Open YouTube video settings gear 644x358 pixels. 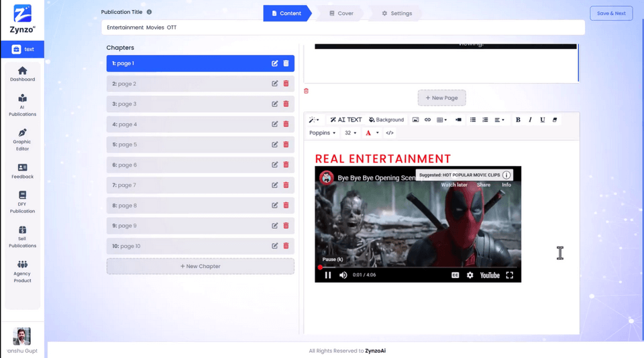(x=470, y=275)
